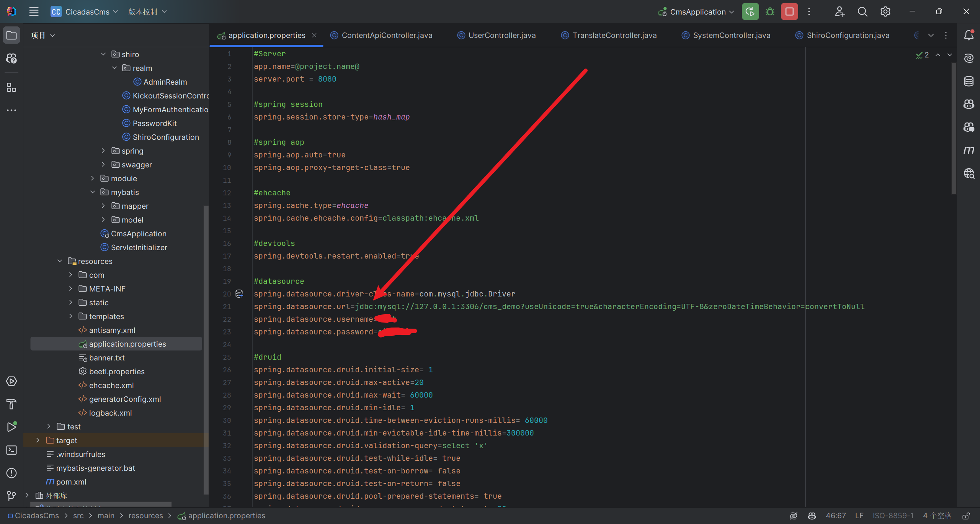Screen dimensions: 980x524
Task: Open the Structure tool window icon
Action: pos(11,88)
